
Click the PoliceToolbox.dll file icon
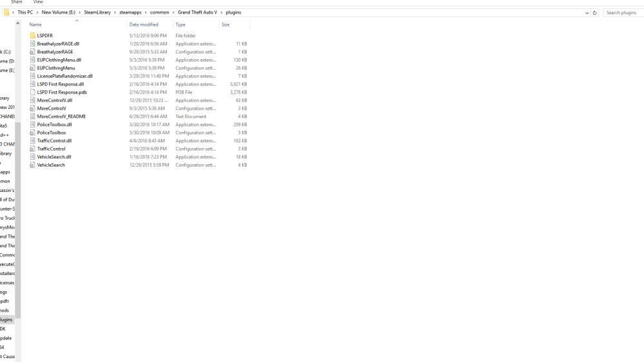[x=32, y=124]
